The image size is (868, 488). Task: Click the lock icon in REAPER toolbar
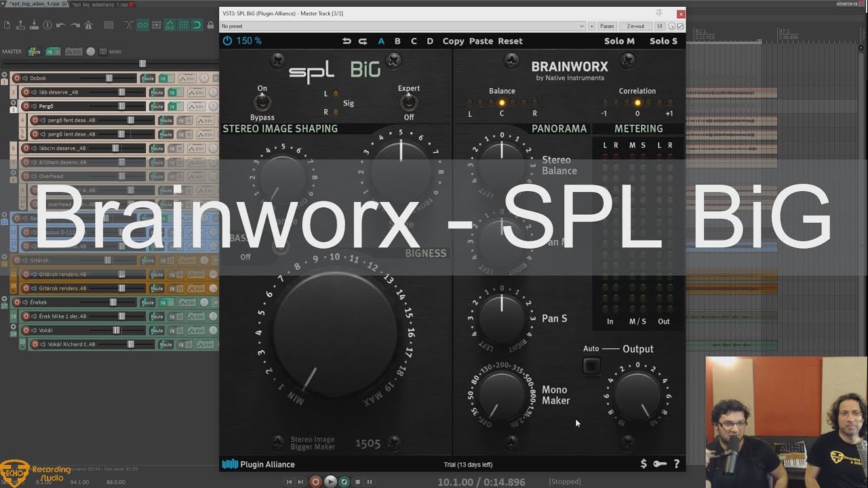coord(210,25)
